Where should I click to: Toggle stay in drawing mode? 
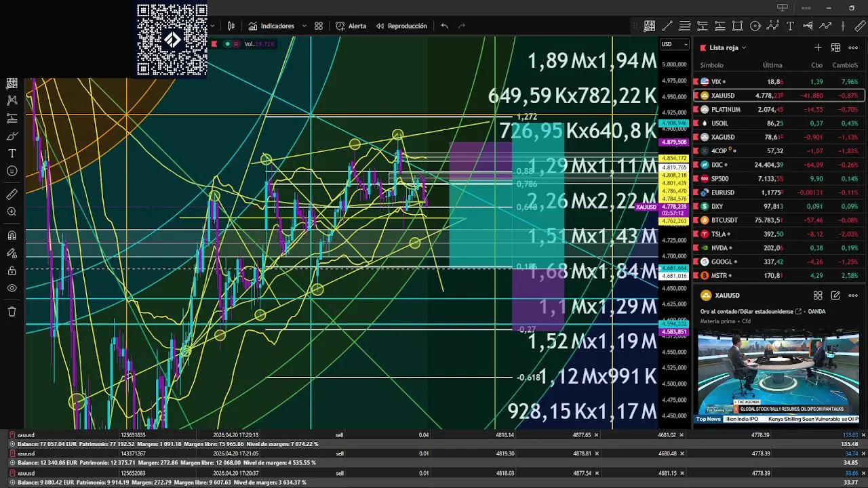(12, 253)
